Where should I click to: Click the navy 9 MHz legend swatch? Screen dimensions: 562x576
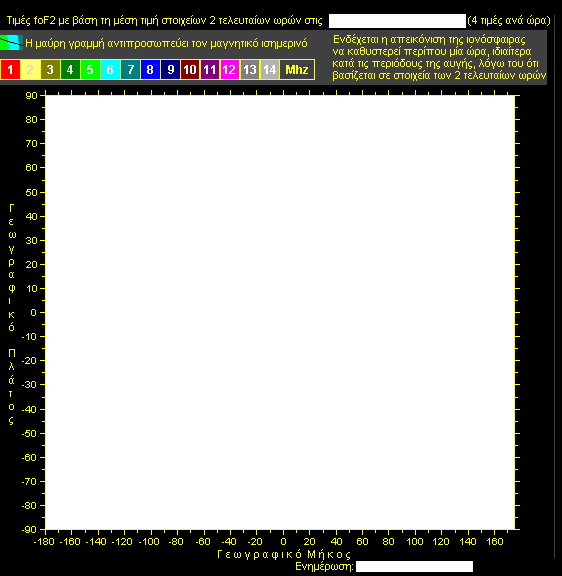170,69
